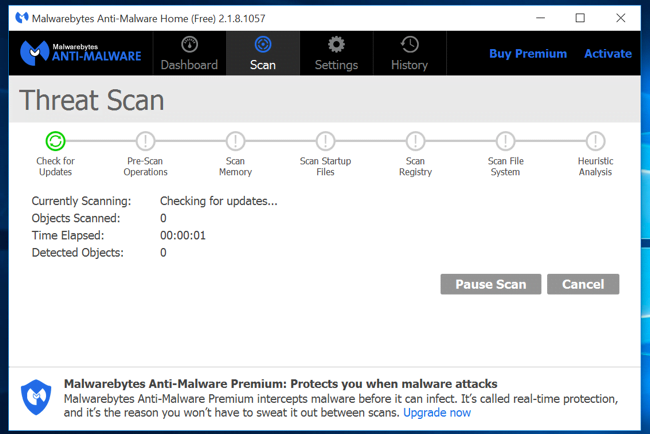Screen dimensions: 650x434
Task: Click the Scan Registry step icon
Action: [x=415, y=141]
